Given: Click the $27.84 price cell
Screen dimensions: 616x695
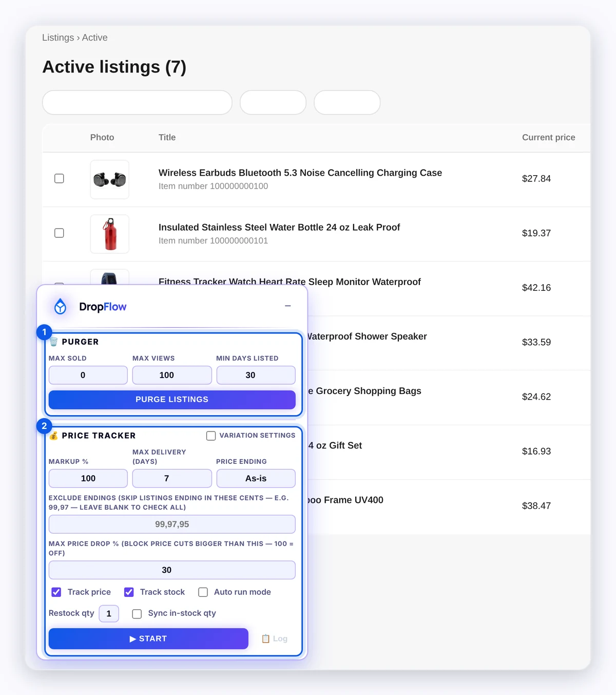Looking at the screenshot, I should (536, 178).
